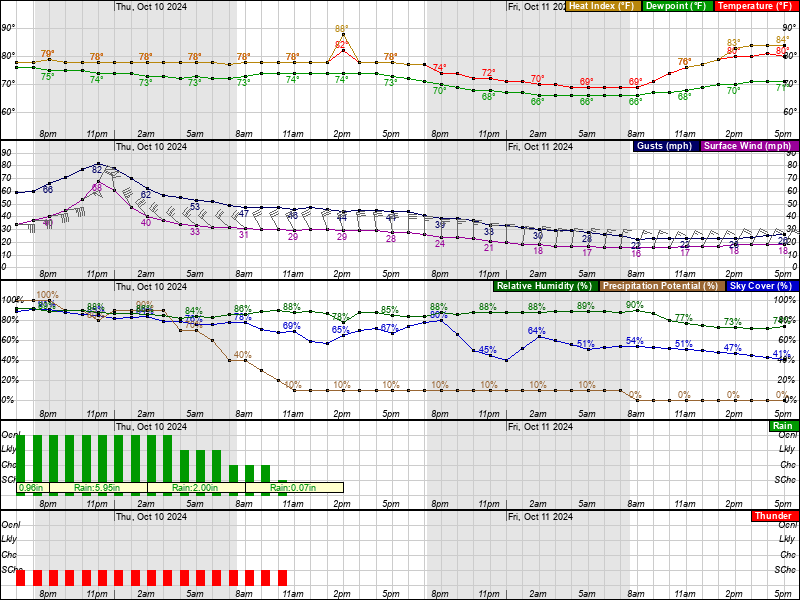
Task: Click the Rain:5.95in total box
Action: click(x=98, y=488)
